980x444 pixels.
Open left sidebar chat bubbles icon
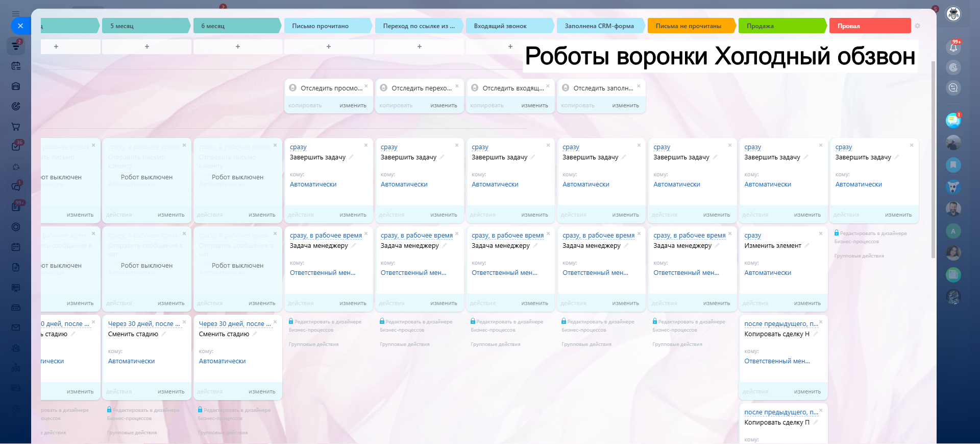click(16, 187)
